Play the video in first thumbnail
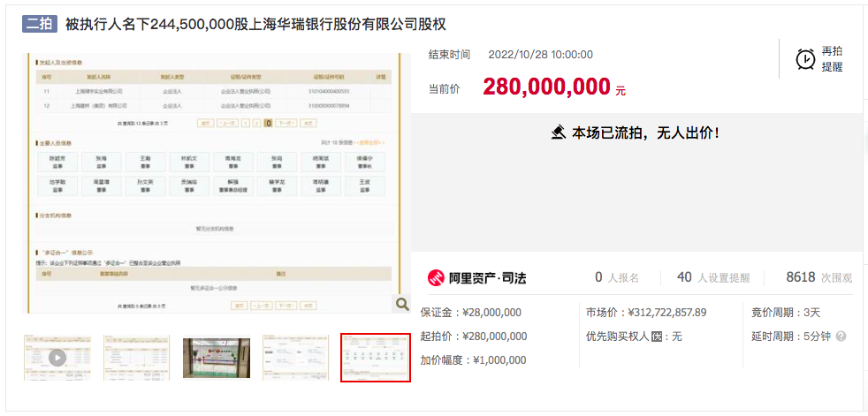Viewport: 868px width, 416px height. point(57,358)
